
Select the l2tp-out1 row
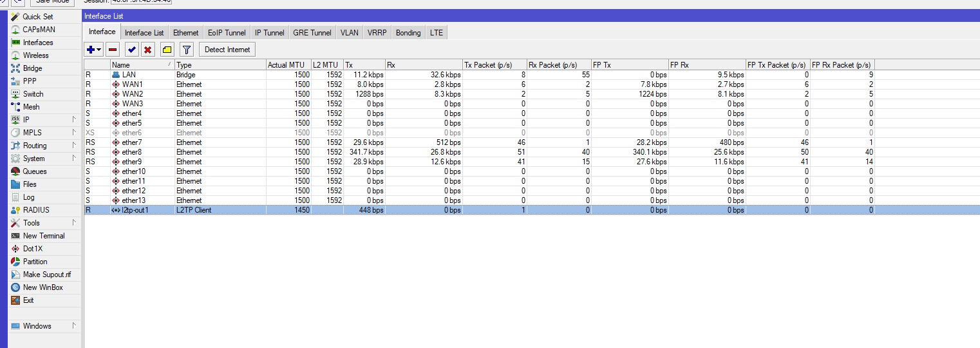(532, 210)
